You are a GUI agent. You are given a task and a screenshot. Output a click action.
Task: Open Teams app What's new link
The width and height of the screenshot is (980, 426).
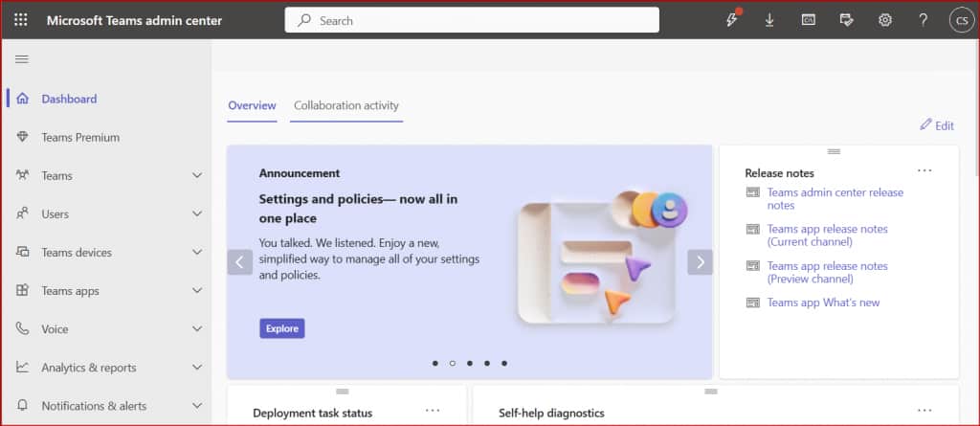pyautogui.click(x=823, y=303)
